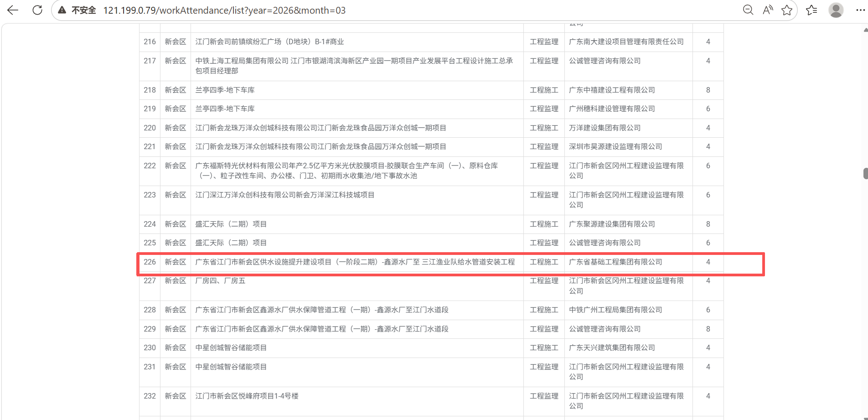Click row 218 兰亭四季-地下车库 project

(x=225, y=90)
